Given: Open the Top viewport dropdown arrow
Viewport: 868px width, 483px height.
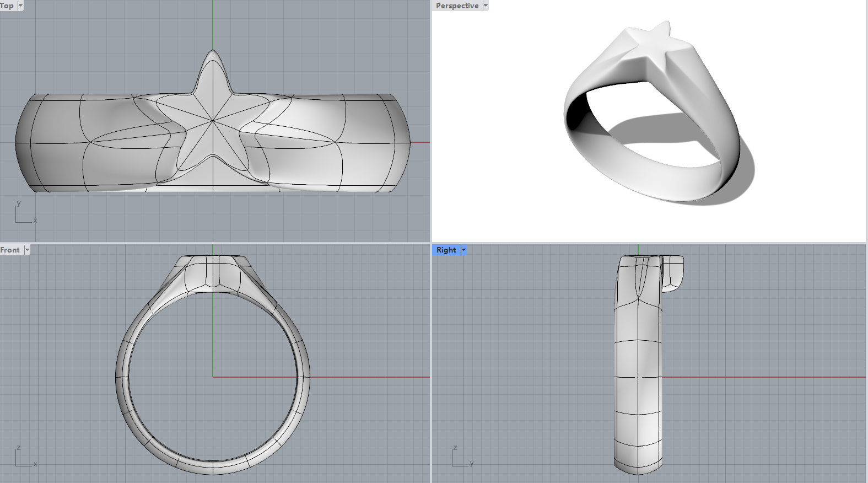Looking at the screenshot, I should point(20,6).
